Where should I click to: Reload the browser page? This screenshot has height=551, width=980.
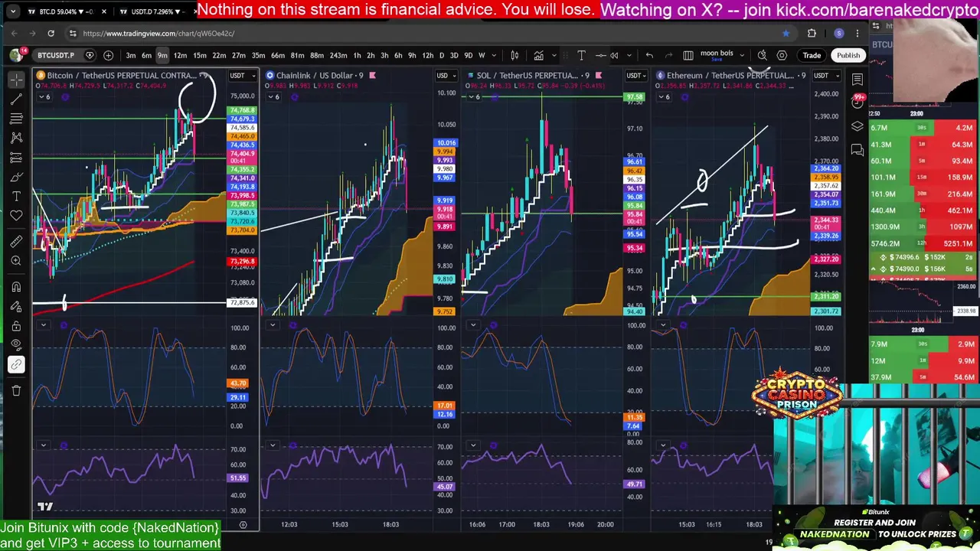[51, 33]
